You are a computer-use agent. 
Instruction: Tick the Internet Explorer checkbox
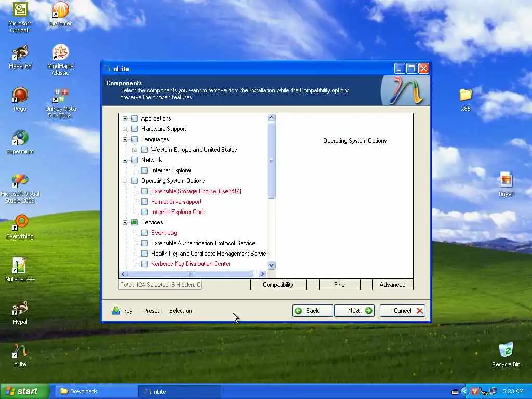pos(144,170)
